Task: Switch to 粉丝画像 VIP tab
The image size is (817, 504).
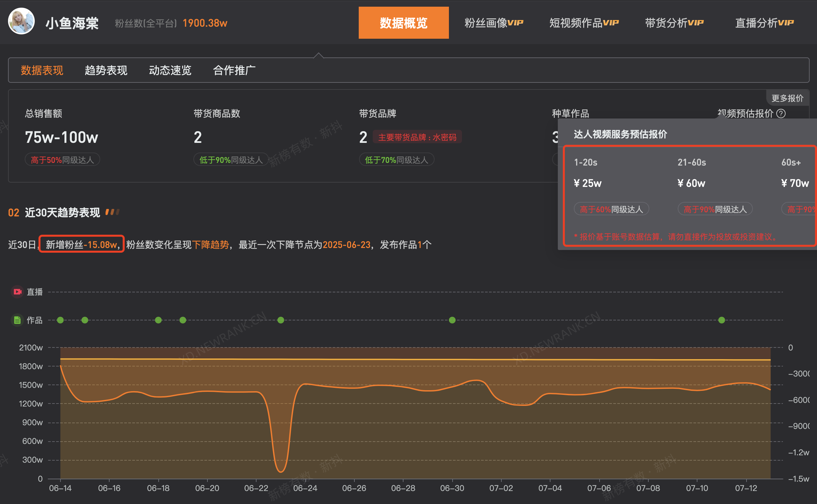Action: [x=494, y=23]
